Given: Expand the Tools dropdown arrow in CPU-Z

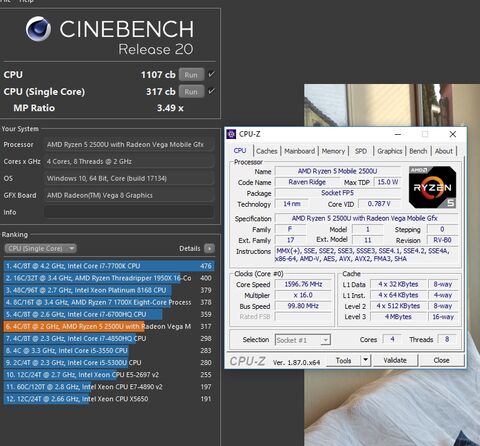Looking at the screenshot, I should [366, 360].
